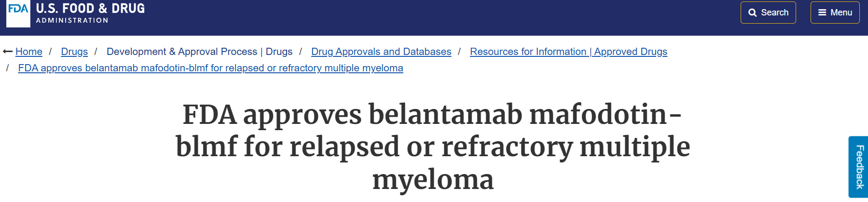Click the hamburger icon in Menu button
868x202 pixels.
click(822, 13)
